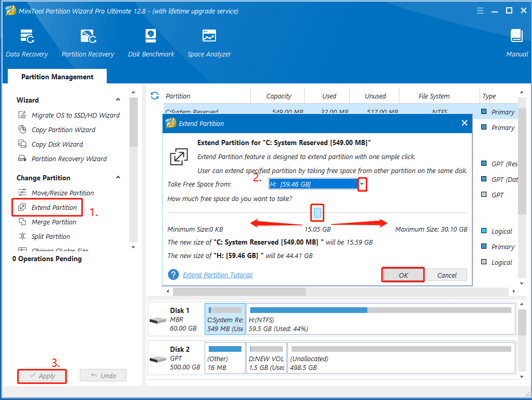Screen dimensions: 532x400
Task: Select H:(NTFS) partition block on Disk 1
Action: tap(380, 319)
